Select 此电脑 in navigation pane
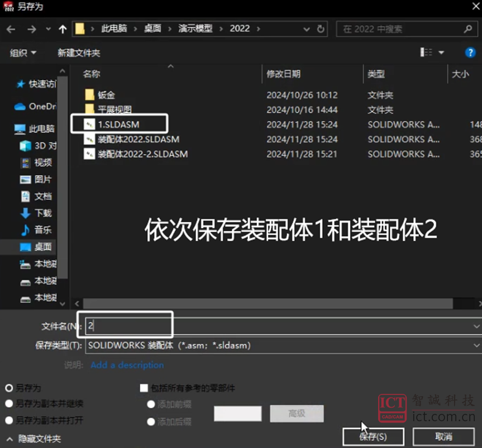This screenshot has height=448, width=482. click(x=35, y=128)
